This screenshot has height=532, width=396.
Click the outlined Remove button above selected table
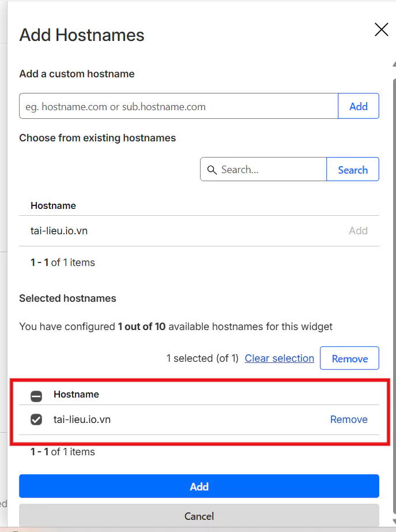[349, 358]
